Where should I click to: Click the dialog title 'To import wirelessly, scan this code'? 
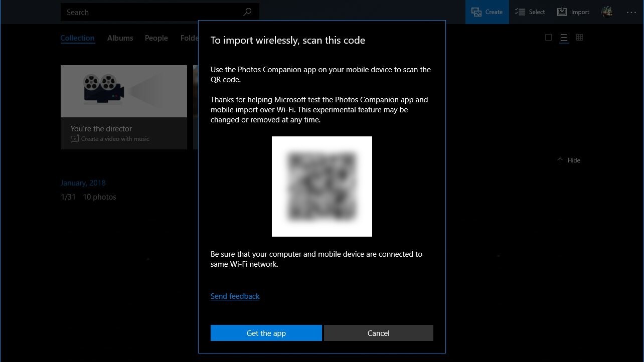click(x=288, y=41)
